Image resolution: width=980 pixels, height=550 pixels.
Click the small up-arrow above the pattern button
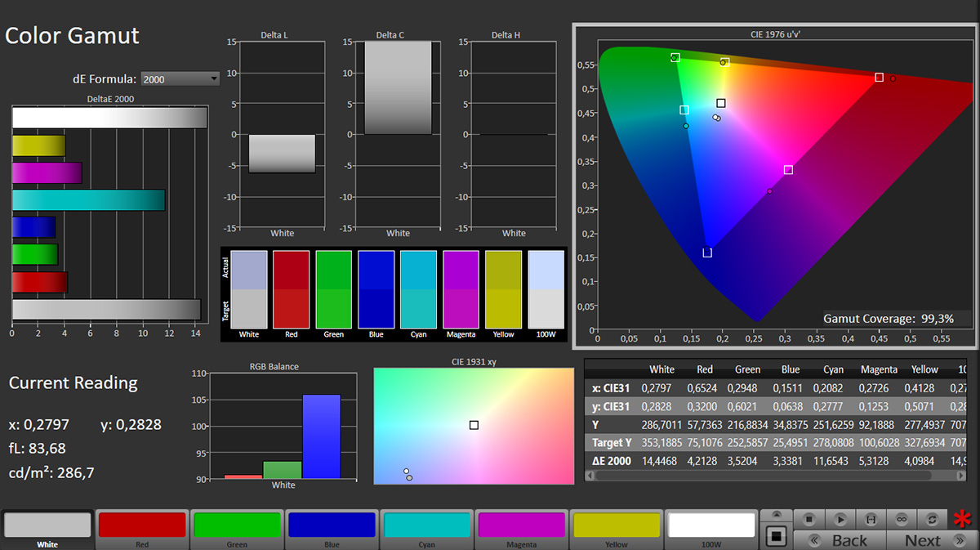(777, 515)
